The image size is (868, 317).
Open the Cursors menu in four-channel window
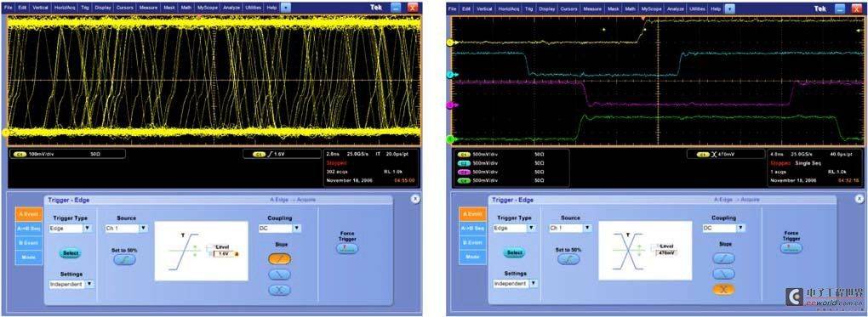pos(568,8)
